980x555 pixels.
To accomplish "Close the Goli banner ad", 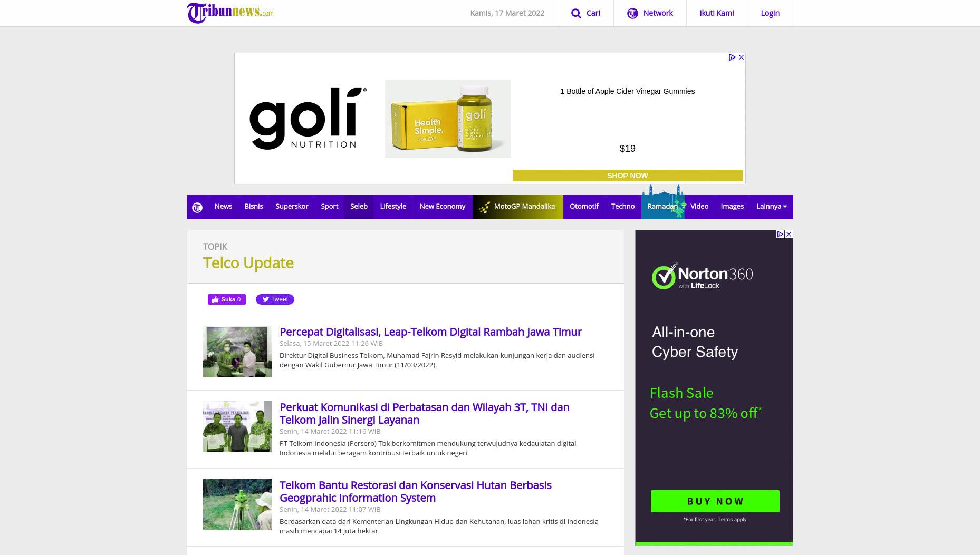I will (741, 57).
